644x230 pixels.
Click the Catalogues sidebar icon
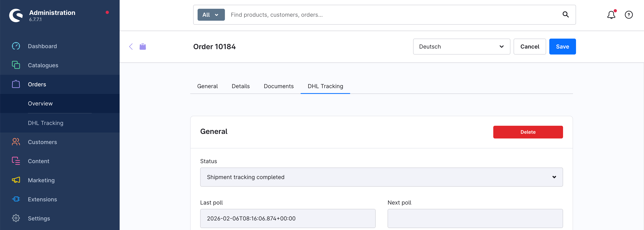(x=16, y=65)
